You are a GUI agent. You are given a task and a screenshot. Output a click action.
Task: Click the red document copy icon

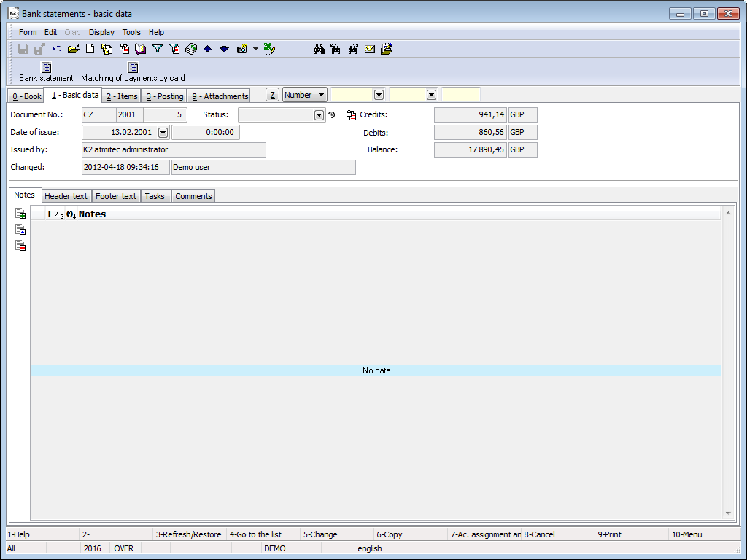124,49
